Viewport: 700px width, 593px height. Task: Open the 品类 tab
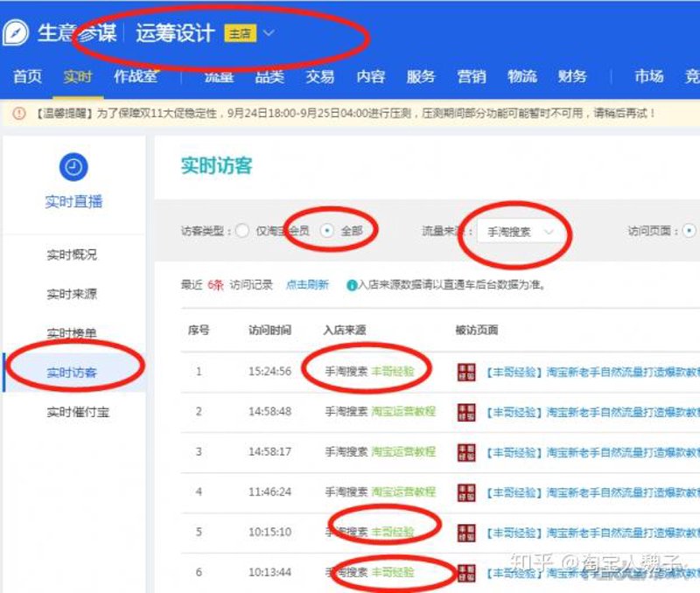click(269, 77)
